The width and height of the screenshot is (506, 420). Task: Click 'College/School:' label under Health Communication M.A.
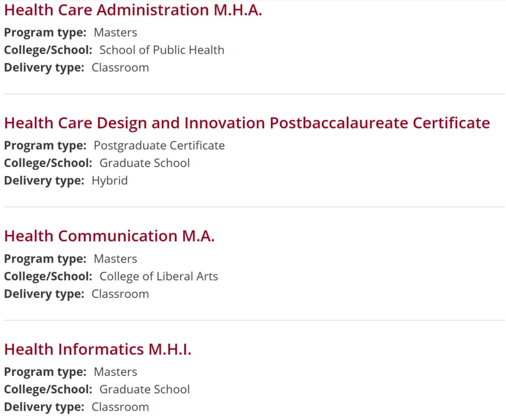(x=48, y=276)
